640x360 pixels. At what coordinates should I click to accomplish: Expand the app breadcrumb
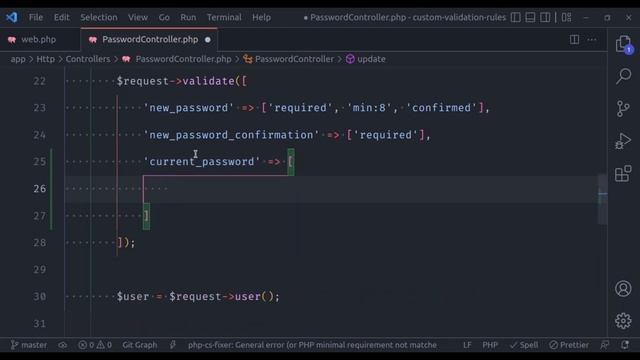click(18, 59)
